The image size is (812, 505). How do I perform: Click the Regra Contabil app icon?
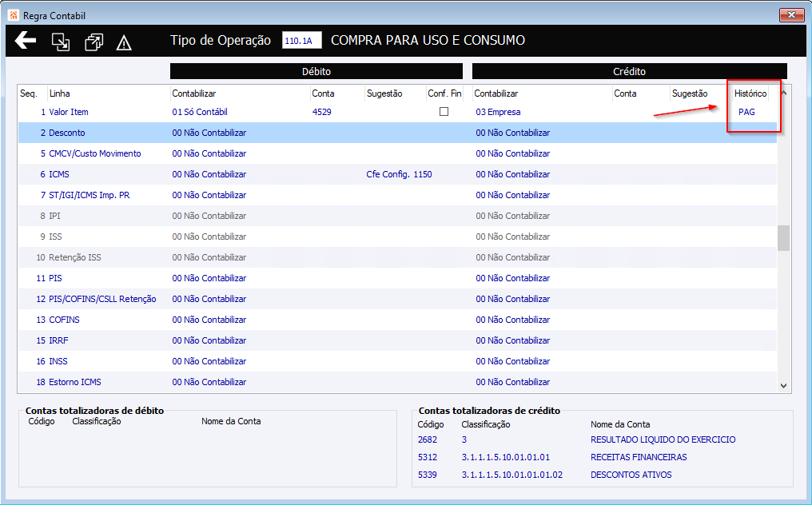(x=14, y=15)
